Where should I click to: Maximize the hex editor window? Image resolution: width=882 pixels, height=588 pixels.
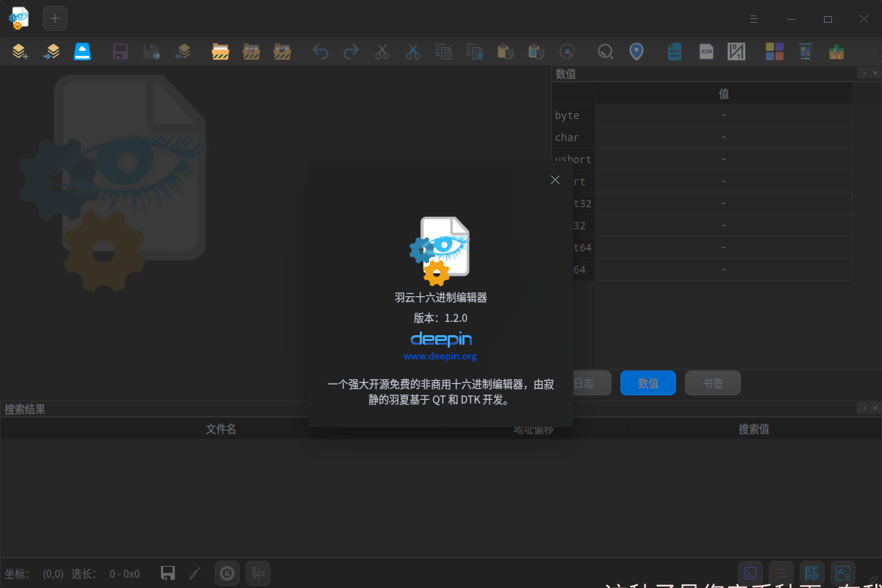[x=828, y=19]
